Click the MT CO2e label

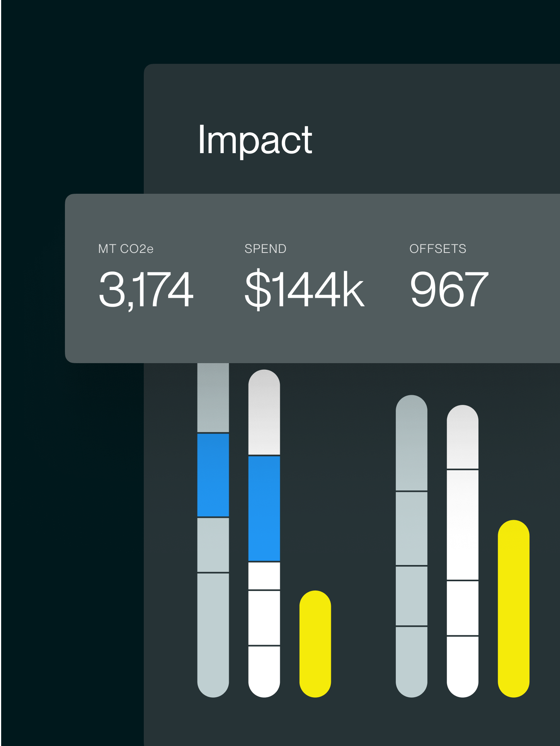[x=126, y=249]
